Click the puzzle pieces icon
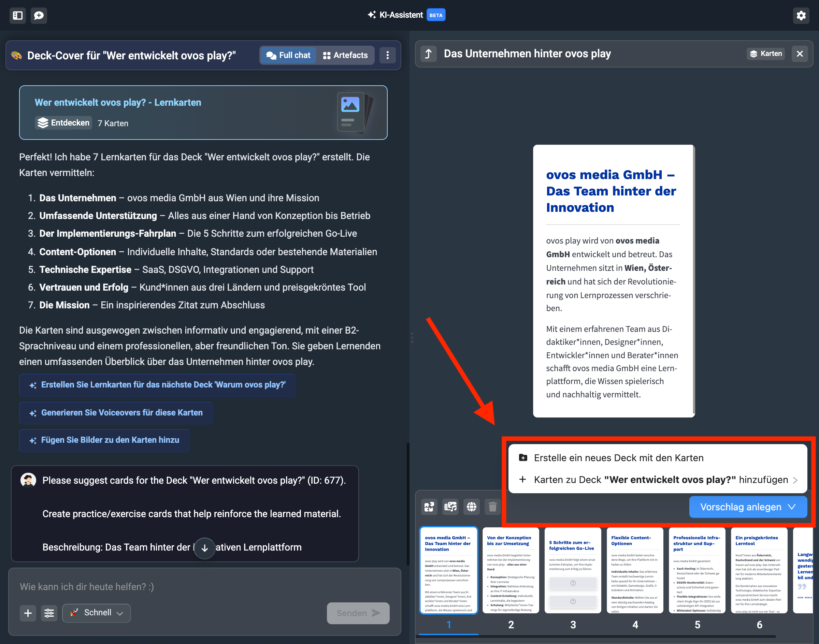This screenshot has width=819, height=644. pos(429,507)
